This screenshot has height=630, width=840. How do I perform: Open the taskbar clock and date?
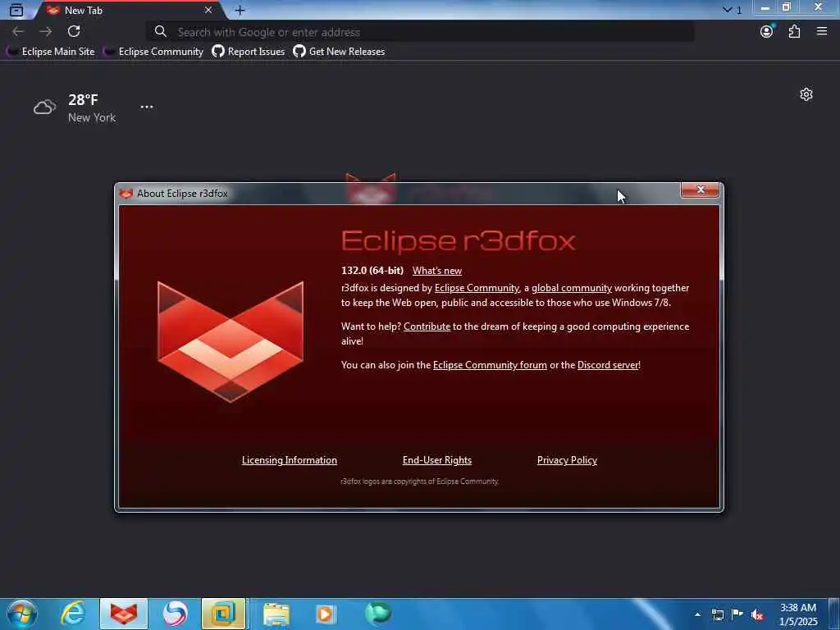point(798,614)
